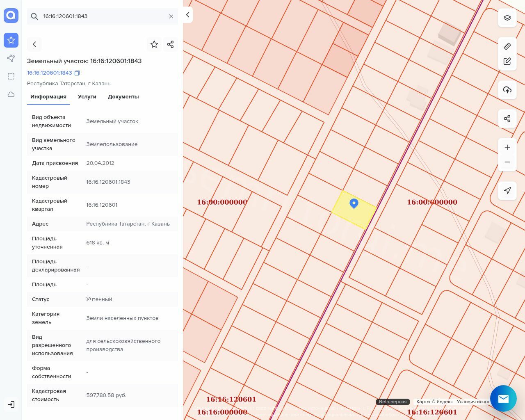Open the 16:16:120601:1843 blue link

click(49, 73)
